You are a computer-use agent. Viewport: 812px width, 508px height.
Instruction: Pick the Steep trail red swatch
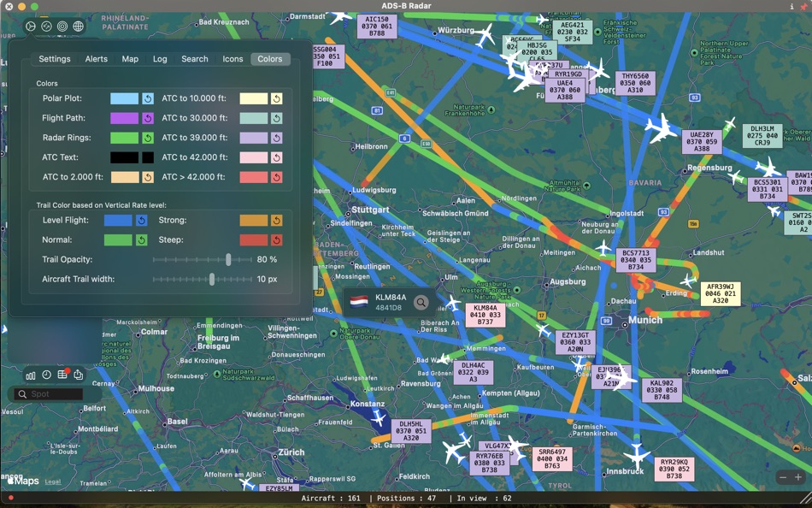tap(254, 240)
